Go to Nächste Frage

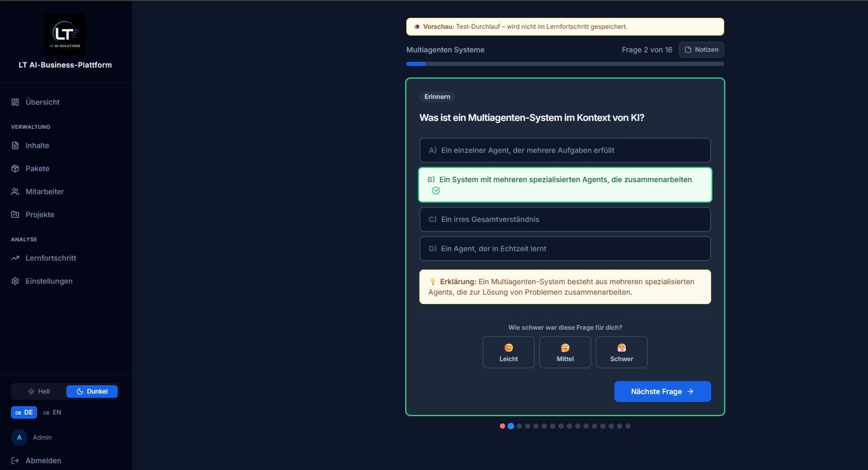coord(663,391)
